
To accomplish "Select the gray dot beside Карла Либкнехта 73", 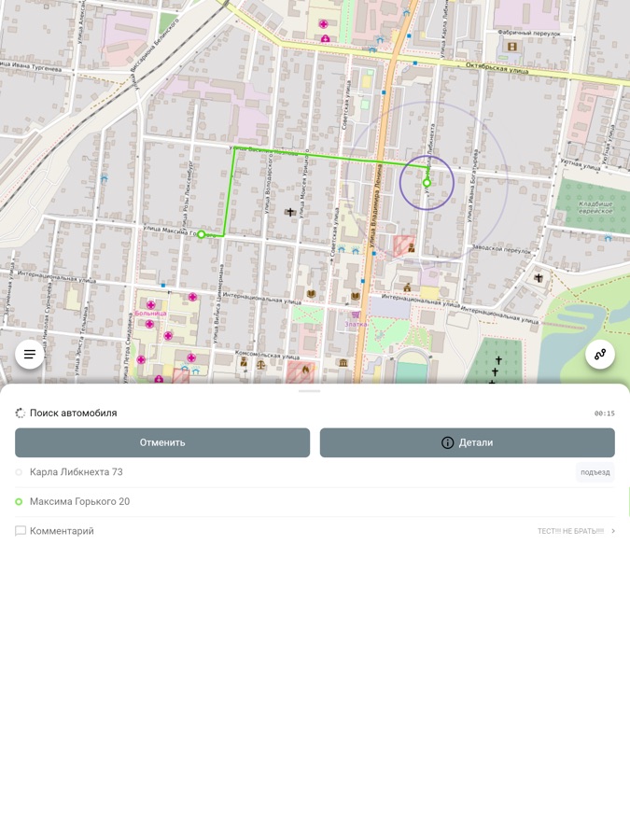I will click(x=19, y=472).
